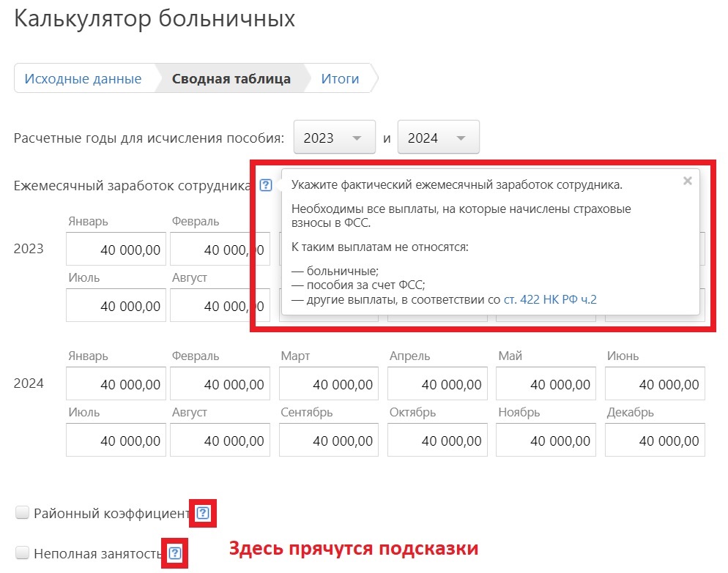Edit the 2023 Июль earnings field
The height and width of the screenshot is (573, 728).
[x=116, y=305]
